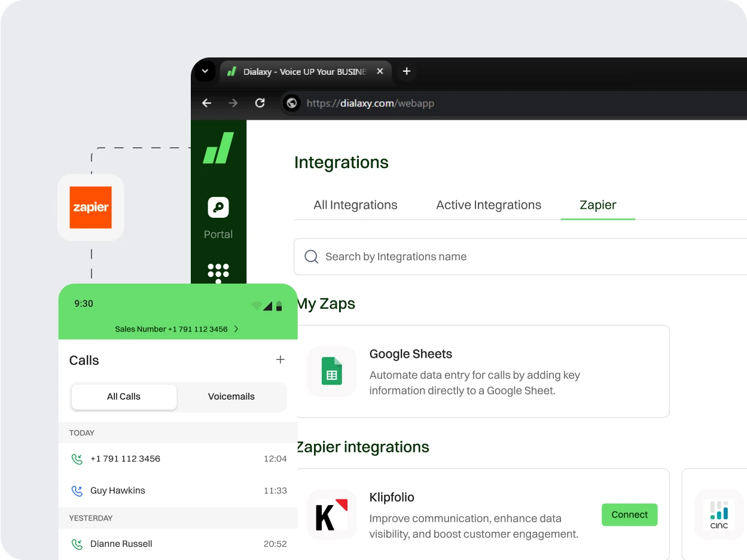The height and width of the screenshot is (560, 747).
Task: Click the Dialaxy logo in sidebar
Action: tap(218, 148)
